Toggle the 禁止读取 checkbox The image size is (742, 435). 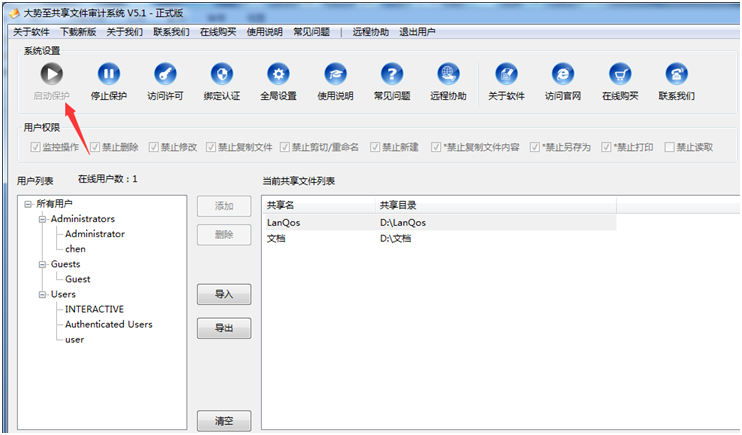pyautogui.click(x=670, y=147)
